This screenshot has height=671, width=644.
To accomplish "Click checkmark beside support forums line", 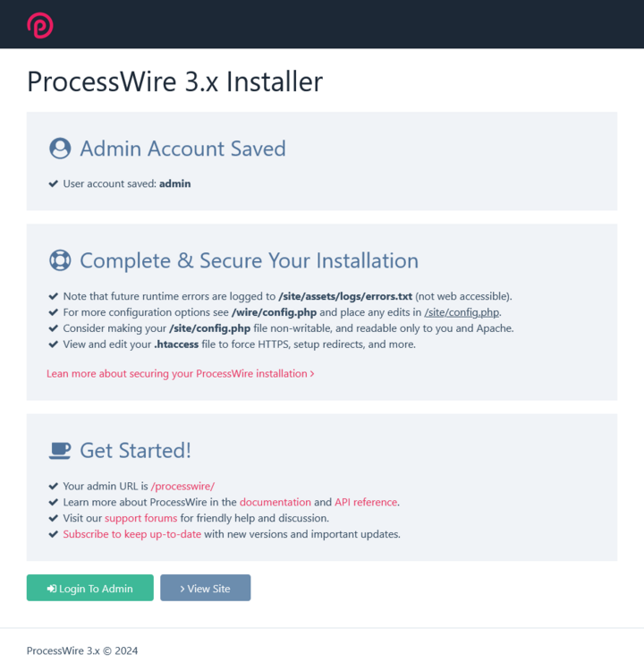I will [53, 519].
